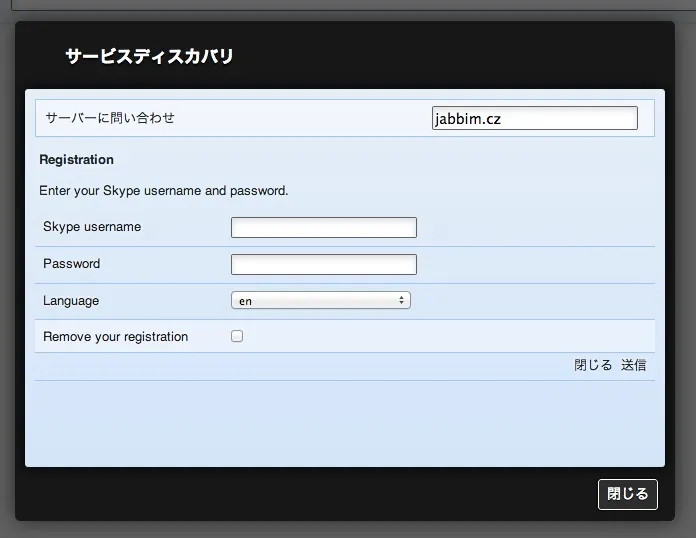The image size is (696, 538).
Task: Click the empty blue area below the form
Action: click(344, 424)
